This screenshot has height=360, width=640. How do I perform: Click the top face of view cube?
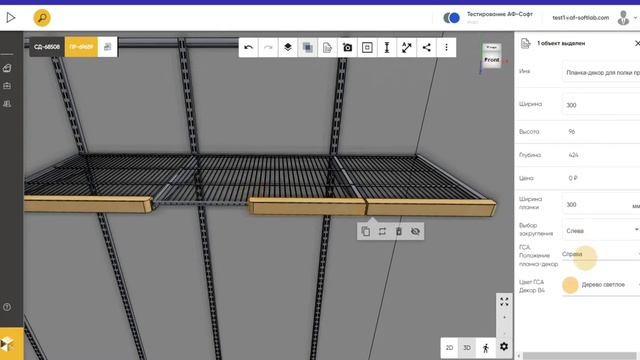491,47
